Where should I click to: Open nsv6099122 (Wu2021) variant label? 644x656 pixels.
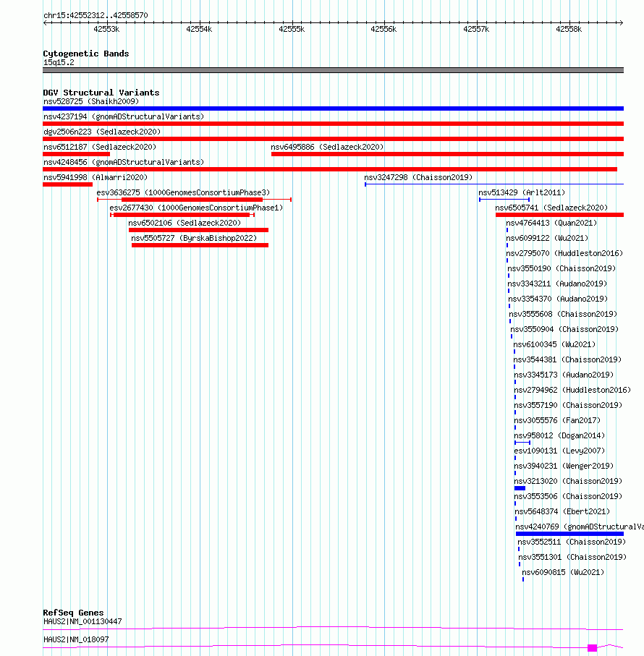(547, 238)
